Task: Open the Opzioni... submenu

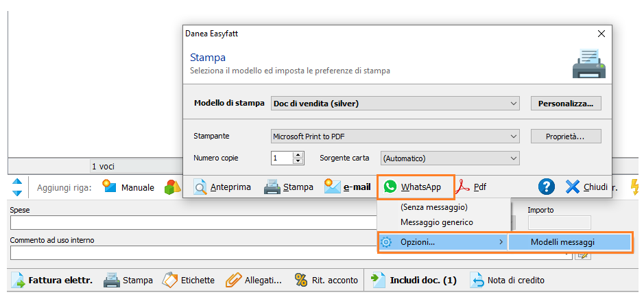Action: (x=443, y=242)
